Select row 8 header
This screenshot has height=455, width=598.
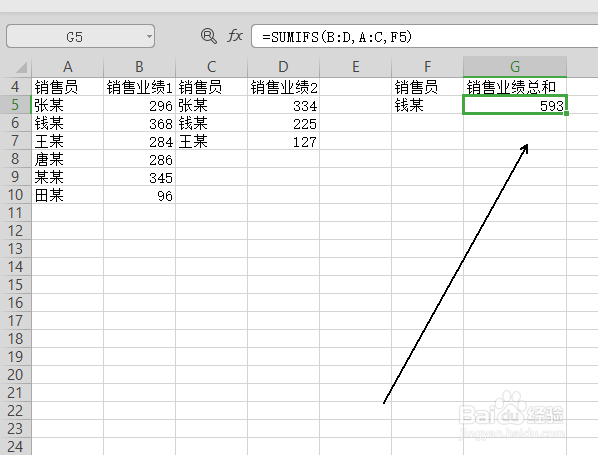click(x=15, y=159)
